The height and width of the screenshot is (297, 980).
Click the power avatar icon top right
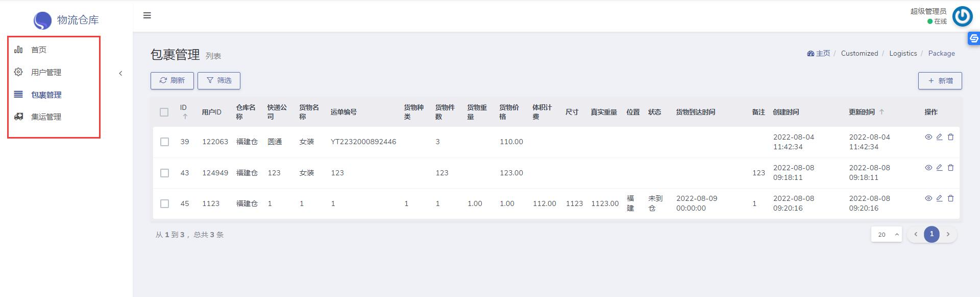pyautogui.click(x=963, y=16)
